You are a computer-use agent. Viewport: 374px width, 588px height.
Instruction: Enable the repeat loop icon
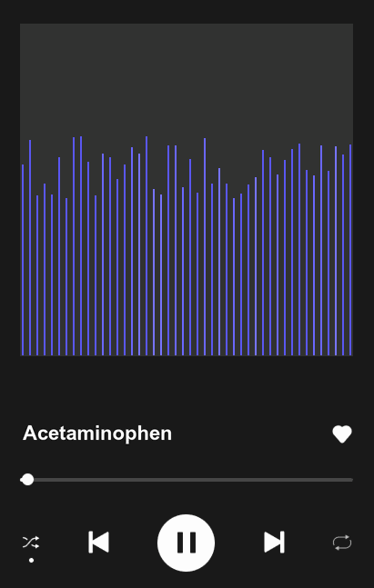pos(342,543)
